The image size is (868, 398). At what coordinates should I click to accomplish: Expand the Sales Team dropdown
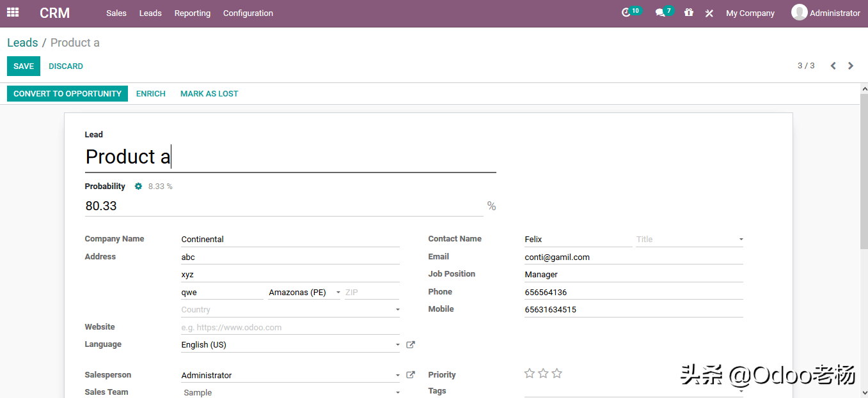(397, 391)
